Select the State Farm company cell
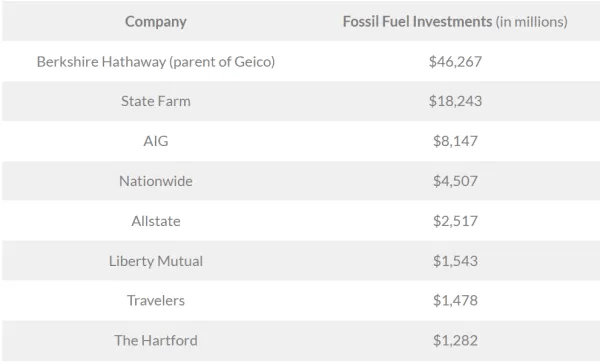This screenshot has height=363, width=600. pyautogui.click(x=156, y=101)
